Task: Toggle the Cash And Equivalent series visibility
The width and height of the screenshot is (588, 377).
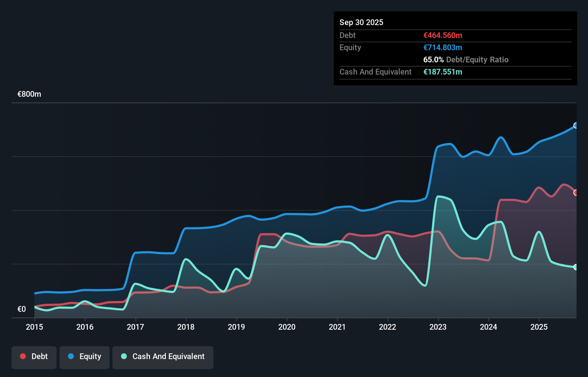Action: tap(163, 357)
